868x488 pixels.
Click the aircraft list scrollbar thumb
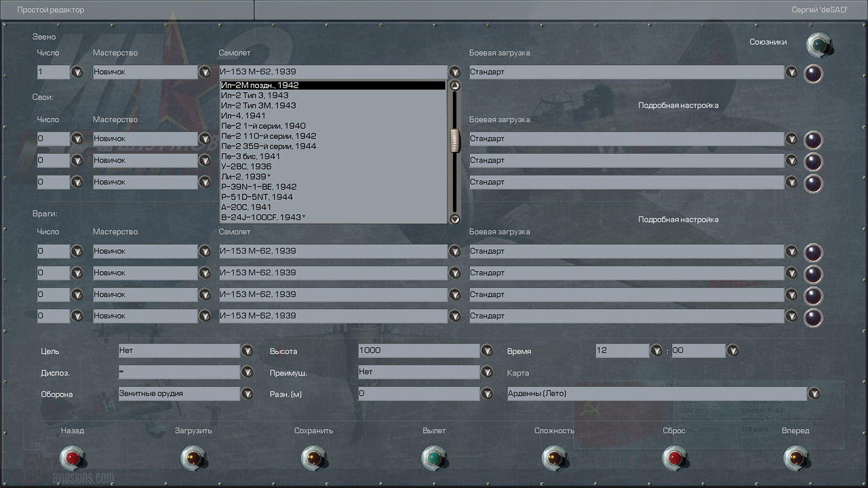pos(455,140)
